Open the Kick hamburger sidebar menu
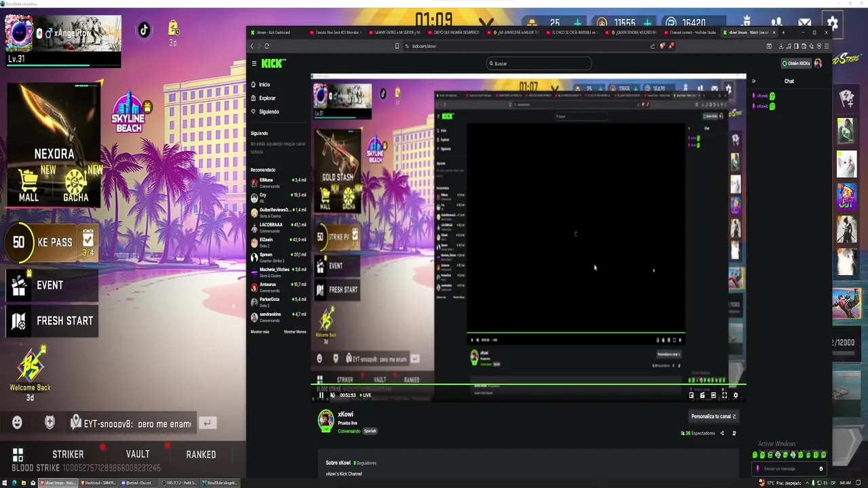 point(254,63)
